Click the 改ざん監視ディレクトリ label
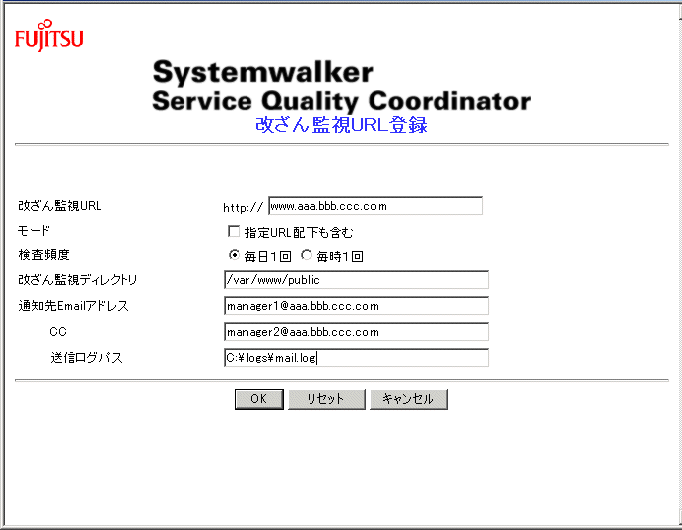The width and height of the screenshot is (682, 530). click(77, 280)
